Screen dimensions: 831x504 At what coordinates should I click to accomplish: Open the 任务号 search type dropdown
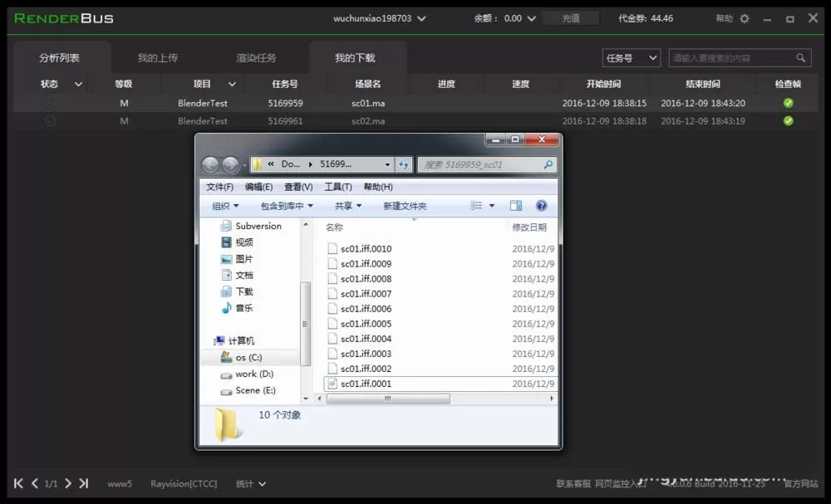click(x=632, y=57)
